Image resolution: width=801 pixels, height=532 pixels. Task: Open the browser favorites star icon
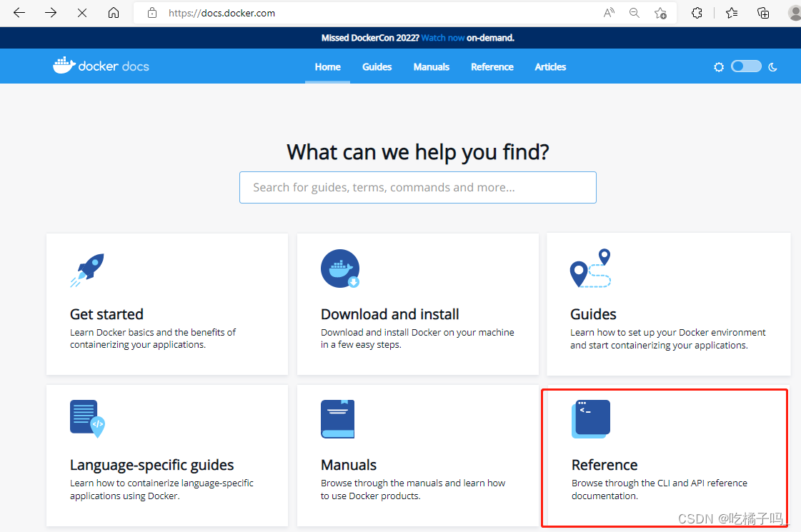click(x=730, y=12)
